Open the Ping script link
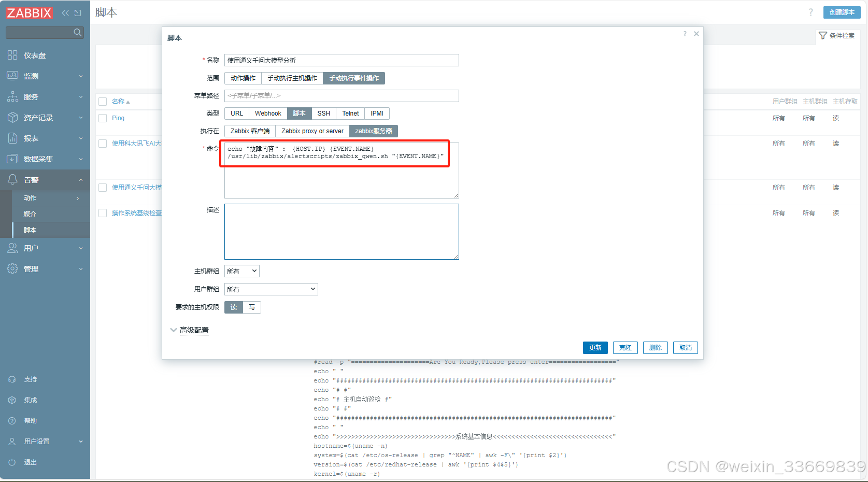This screenshot has height=482, width=868. point(118,118)
